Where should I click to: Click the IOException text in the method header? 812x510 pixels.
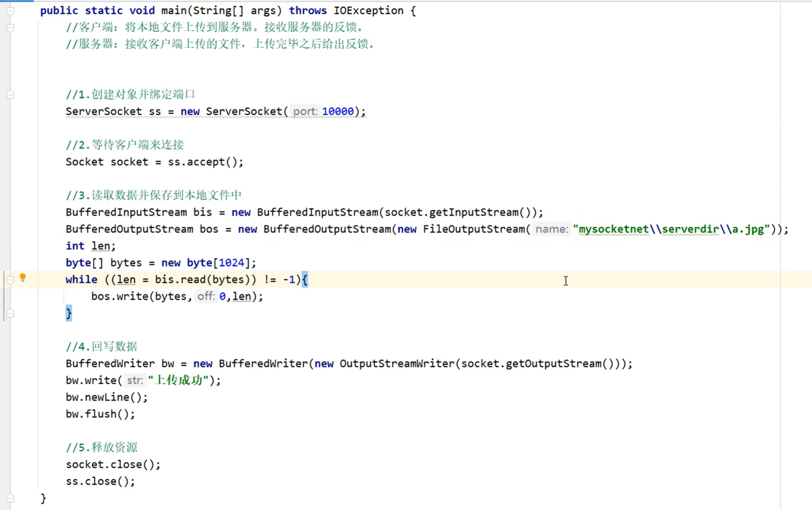point(369,10)
